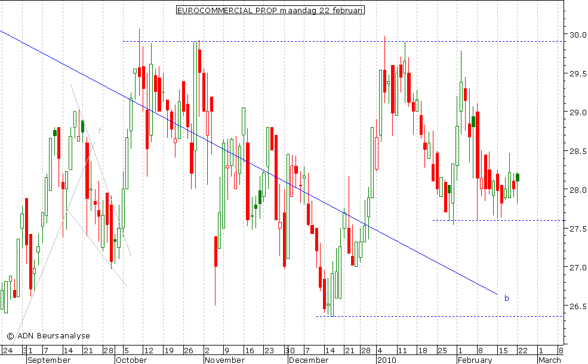Select the 9 date label in November
Viewport: 588px width, 364px height.
226,351
